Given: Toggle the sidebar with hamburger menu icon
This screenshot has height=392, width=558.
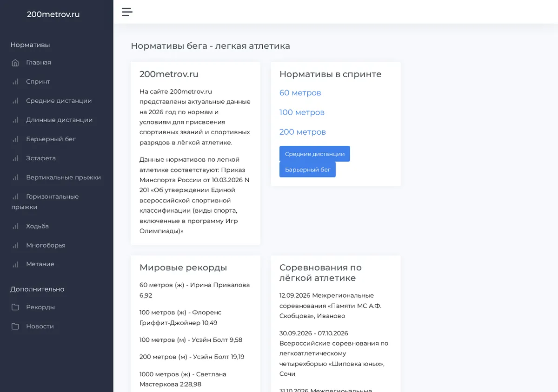Looking at the screenshot, I should tap(127, 12).
